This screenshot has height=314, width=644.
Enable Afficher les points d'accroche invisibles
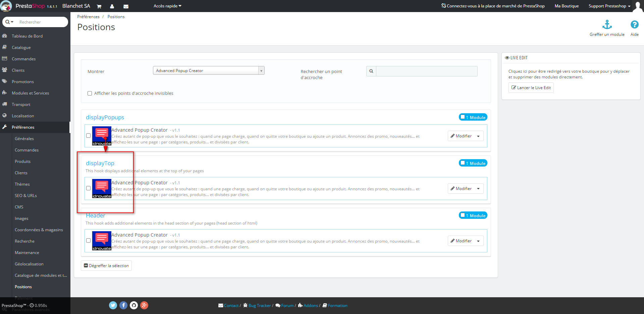pos(90,93)
